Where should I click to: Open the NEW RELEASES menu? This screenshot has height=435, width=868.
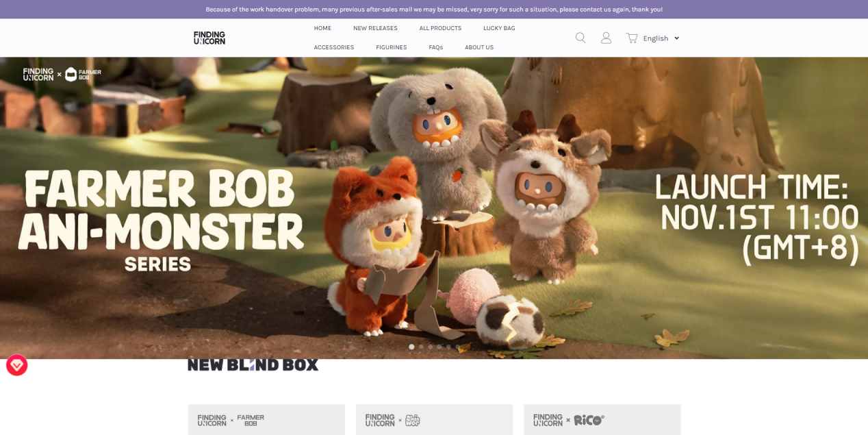pyautogui.click(x=375, y=28)
